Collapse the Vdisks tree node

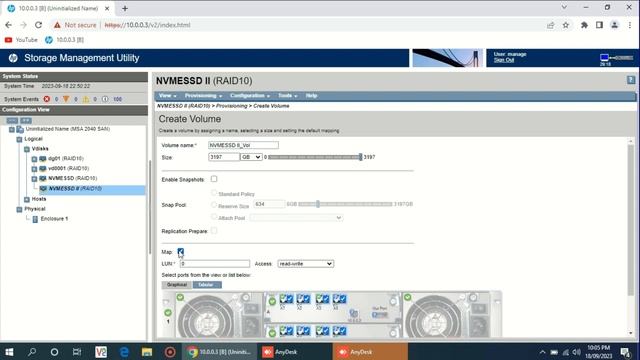coord(27,149)
